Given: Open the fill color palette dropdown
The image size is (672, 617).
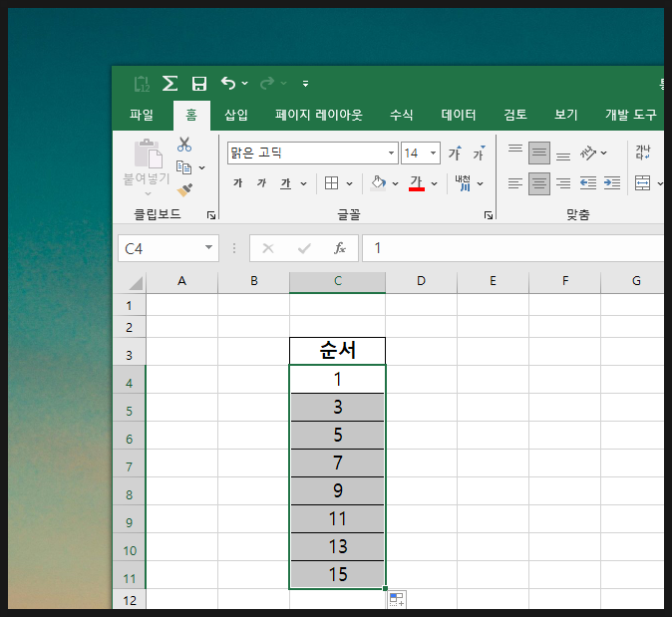Looking at the screenshot, I should tap(395, 183).
